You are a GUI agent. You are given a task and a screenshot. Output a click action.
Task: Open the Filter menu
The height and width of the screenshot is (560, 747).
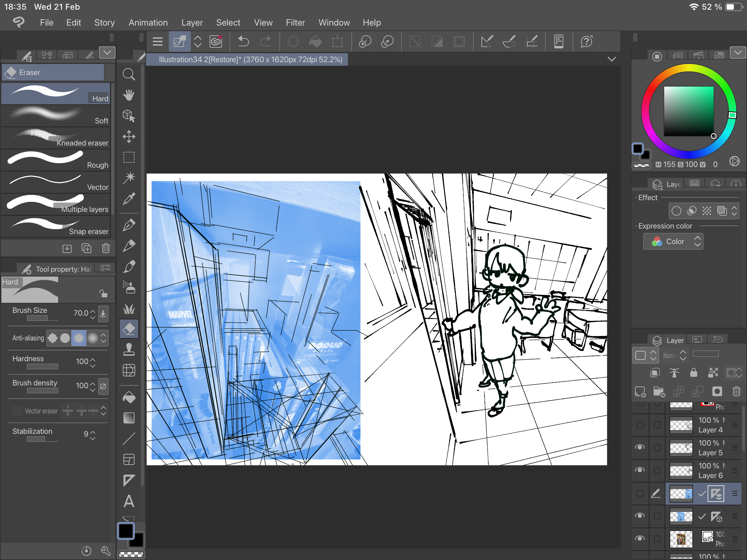295,23
